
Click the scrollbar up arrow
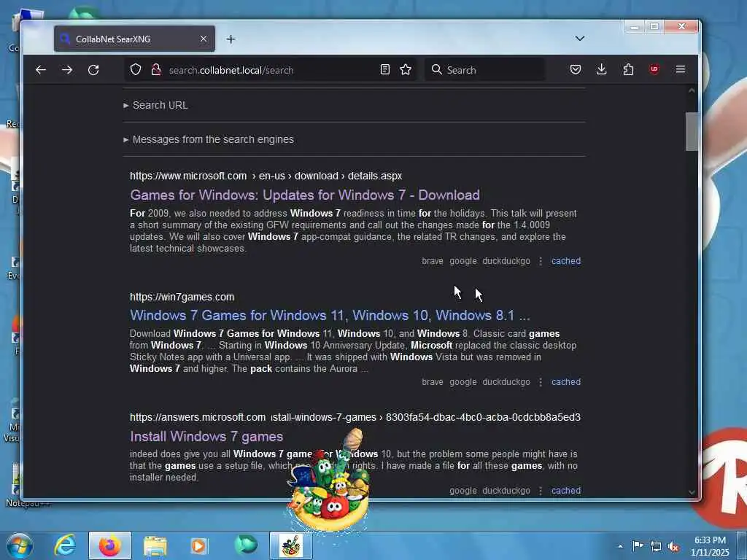point(692,90)
